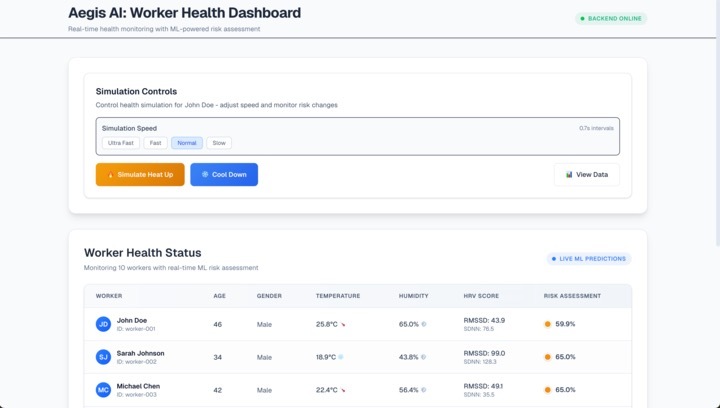Click the MC avatar for Michael Chen

pos(103,390)
